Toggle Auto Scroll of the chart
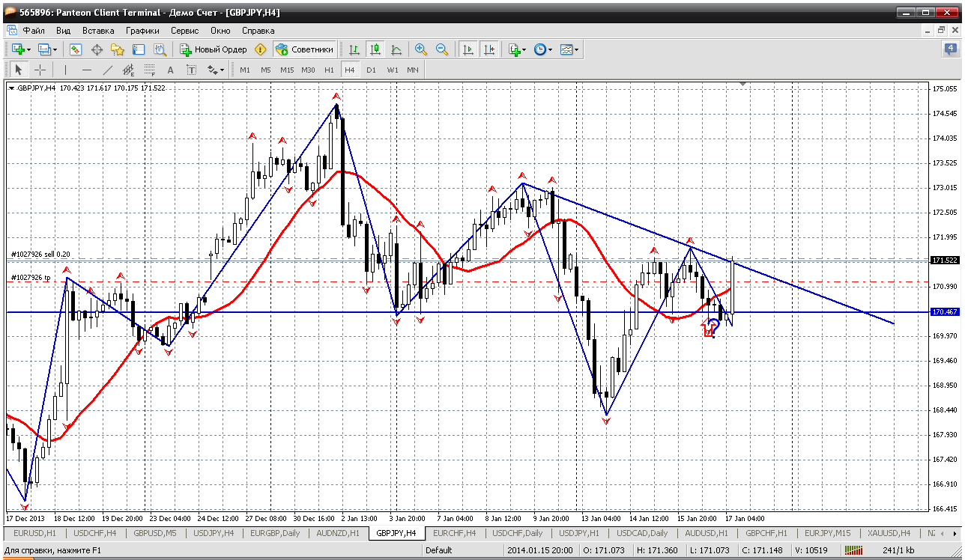Screen dimensions: 965x560 coord(468,49)
